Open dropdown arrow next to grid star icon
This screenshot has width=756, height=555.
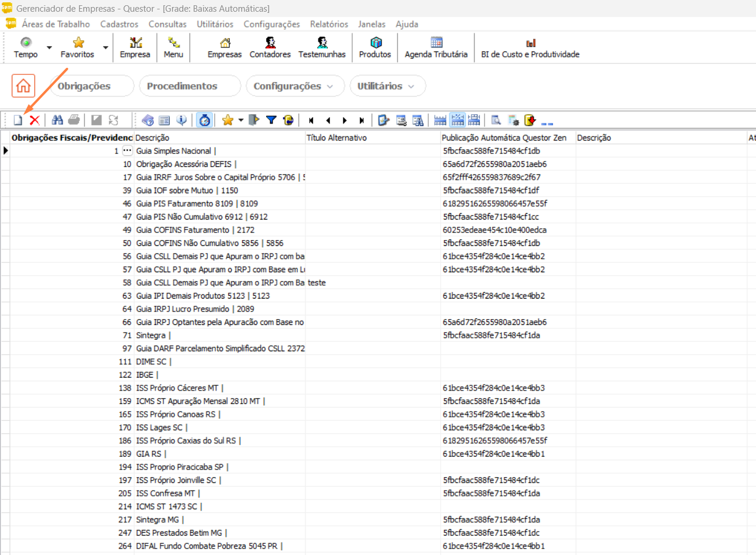point(240,120)
